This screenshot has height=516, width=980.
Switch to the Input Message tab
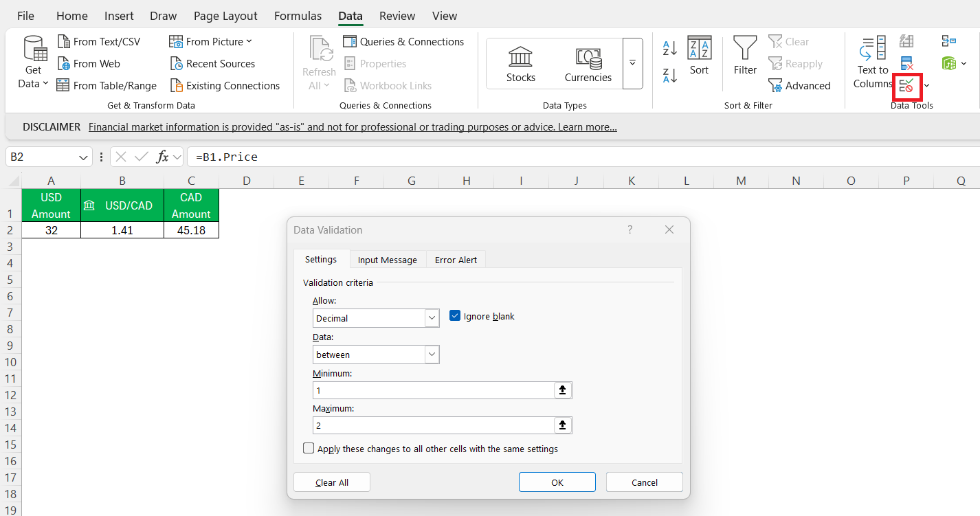coord(387,260)
